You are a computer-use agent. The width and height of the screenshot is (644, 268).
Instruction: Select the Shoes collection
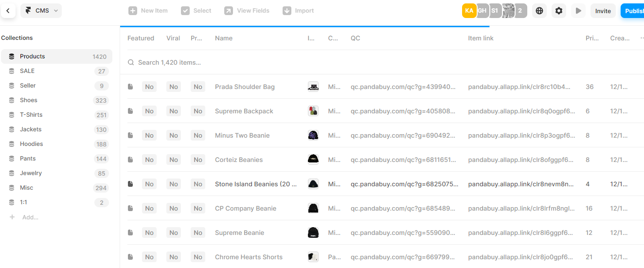click(x=29, y=100)
